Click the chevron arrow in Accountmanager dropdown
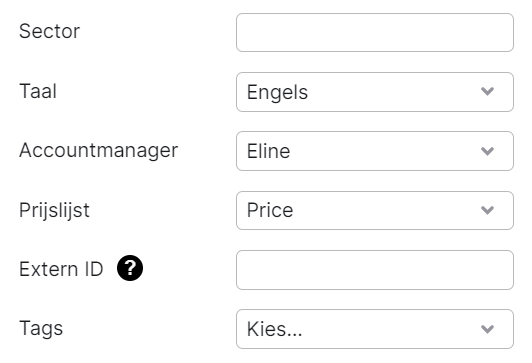Image resolution: width=532 pixels, height=363 pixels. point(487,151)
